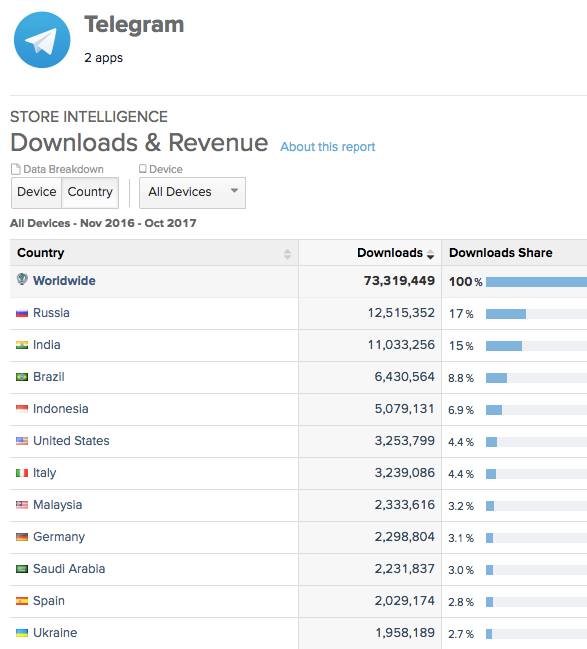
Task: Click the Downloads Share column header
Action: click(514, 253)
